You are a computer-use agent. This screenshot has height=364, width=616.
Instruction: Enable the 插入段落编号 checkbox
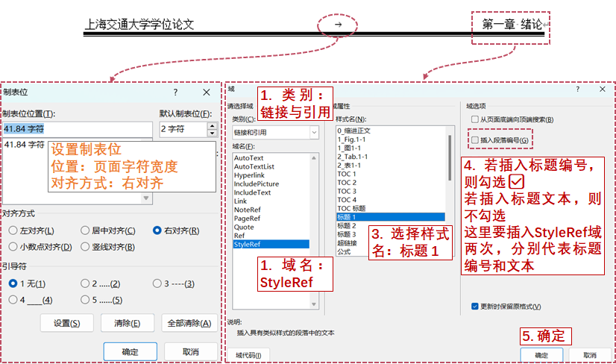tap(474, 140)
